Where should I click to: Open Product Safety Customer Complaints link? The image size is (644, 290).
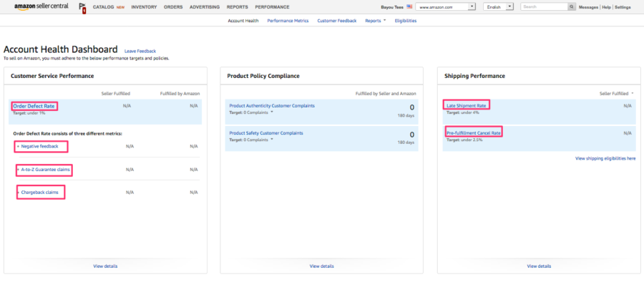tap(266, 133)
